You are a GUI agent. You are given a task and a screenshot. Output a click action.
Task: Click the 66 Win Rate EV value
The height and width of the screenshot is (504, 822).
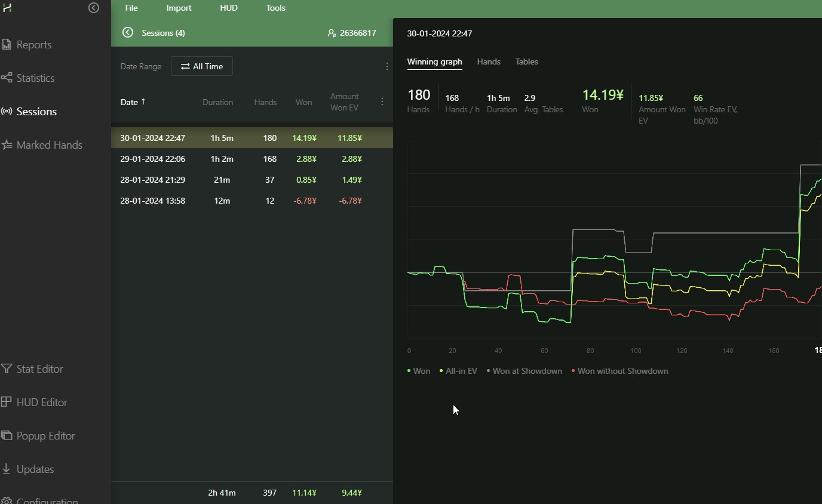coord(698,98)
